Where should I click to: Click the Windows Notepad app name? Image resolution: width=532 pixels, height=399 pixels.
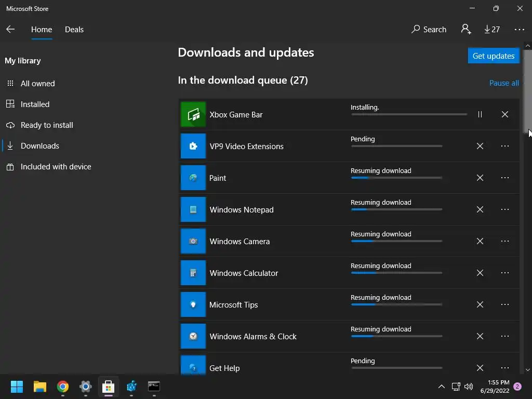pos(242,210)
